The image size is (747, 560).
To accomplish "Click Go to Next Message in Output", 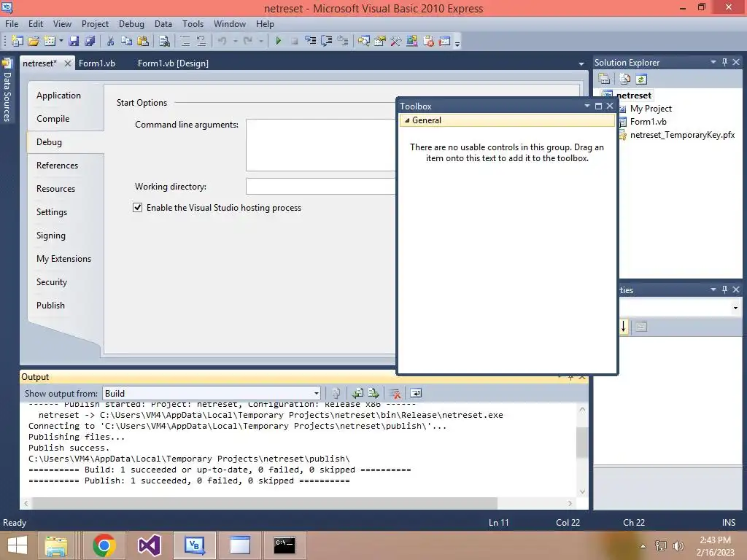I will [x=373, y=393].
